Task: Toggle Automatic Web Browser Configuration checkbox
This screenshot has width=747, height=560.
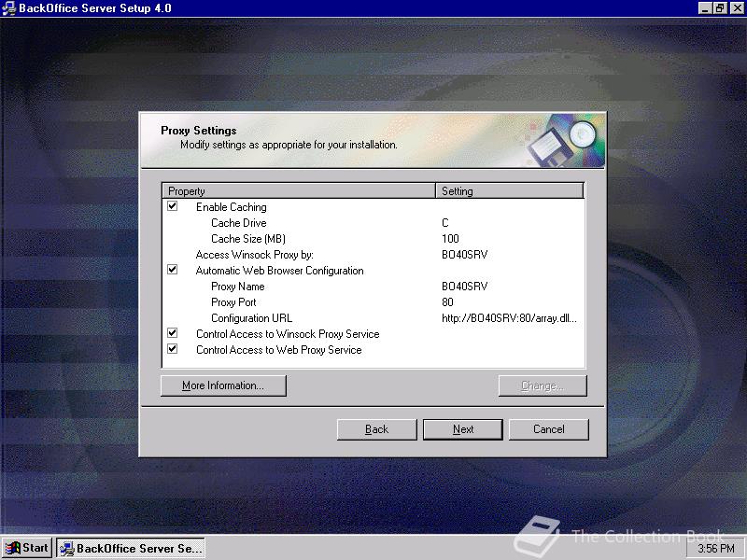Action: 173,270
